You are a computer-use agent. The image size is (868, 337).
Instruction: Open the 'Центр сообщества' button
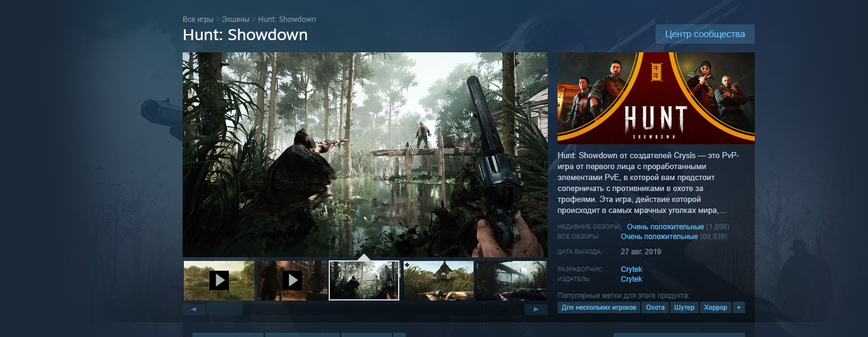(x=705, y=34)
